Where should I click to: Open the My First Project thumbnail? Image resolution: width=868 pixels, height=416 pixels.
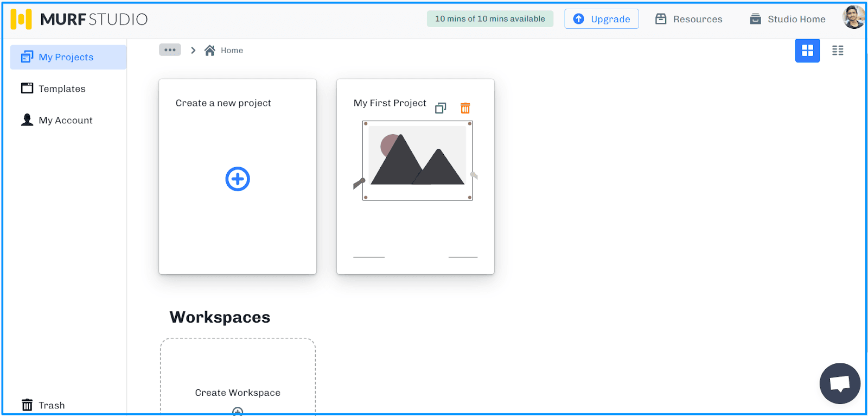pos(417,161)
